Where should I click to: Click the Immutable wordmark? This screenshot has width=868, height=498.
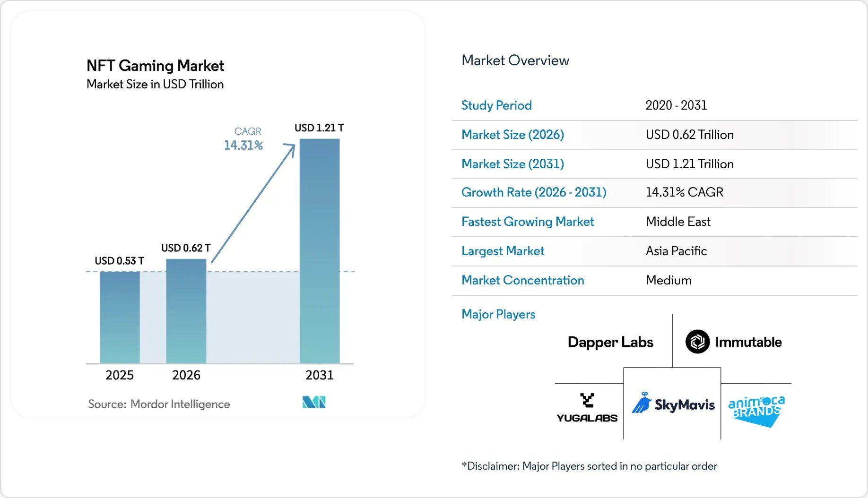click(x=748, y=342)
